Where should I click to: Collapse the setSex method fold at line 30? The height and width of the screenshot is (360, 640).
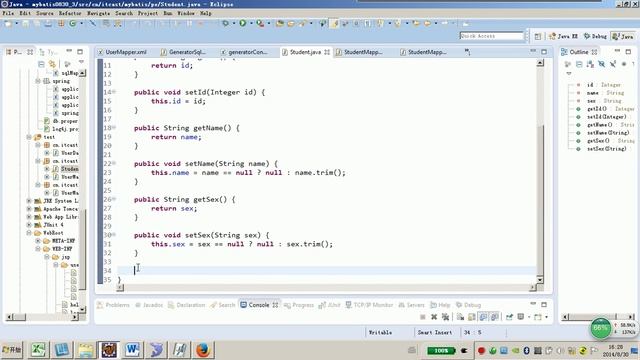point(114,235)
